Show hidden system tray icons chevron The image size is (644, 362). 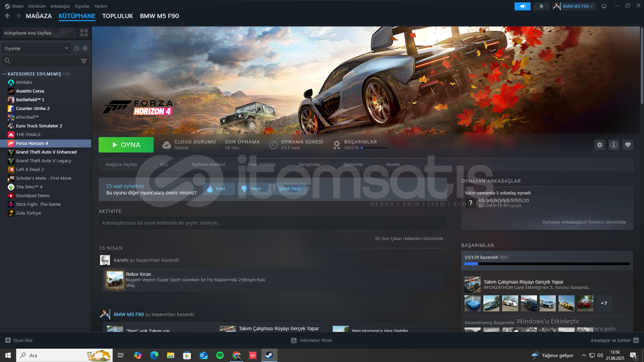tap(584, 355)
